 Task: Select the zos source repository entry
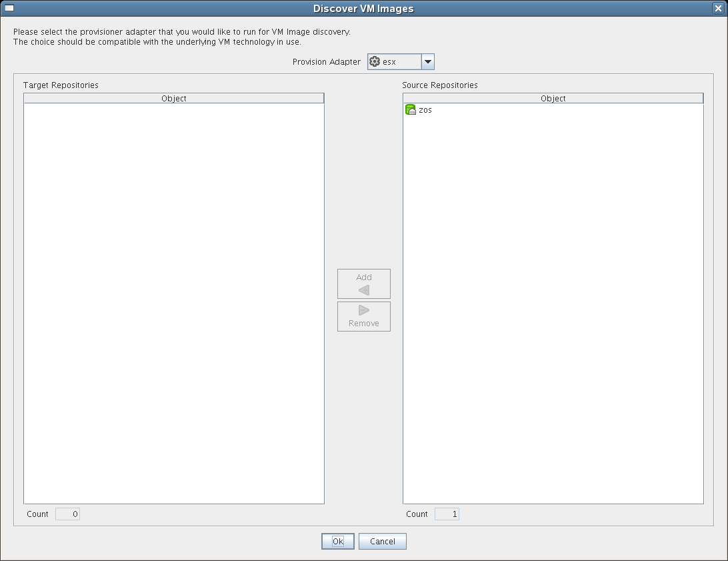point(425,110)
